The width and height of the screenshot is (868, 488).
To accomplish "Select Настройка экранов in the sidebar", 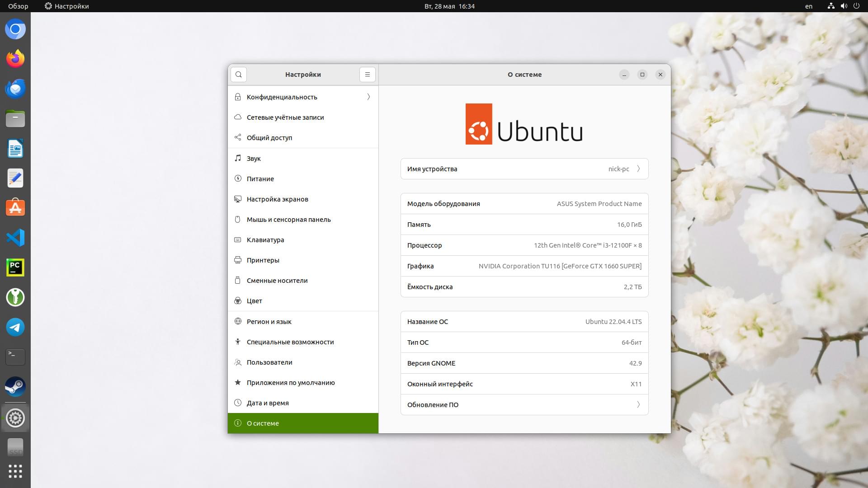I will (x=303, y=199).
